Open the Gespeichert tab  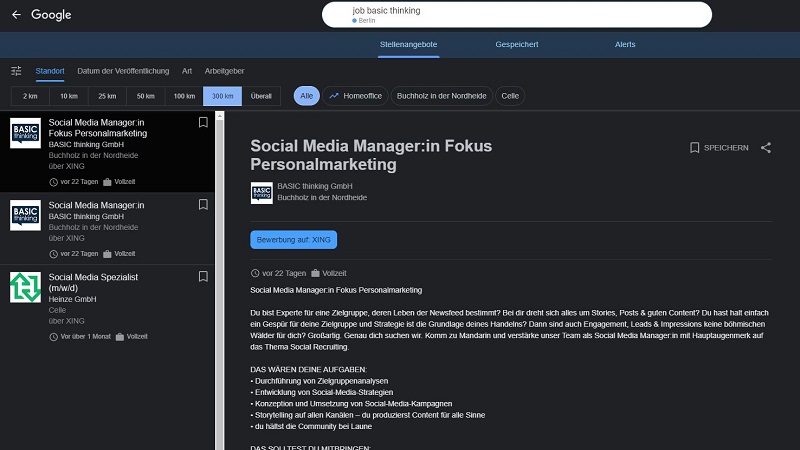(516, 44)
